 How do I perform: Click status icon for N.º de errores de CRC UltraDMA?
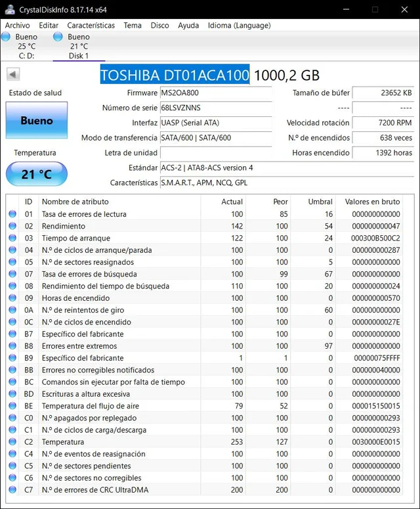click(12, 490)
